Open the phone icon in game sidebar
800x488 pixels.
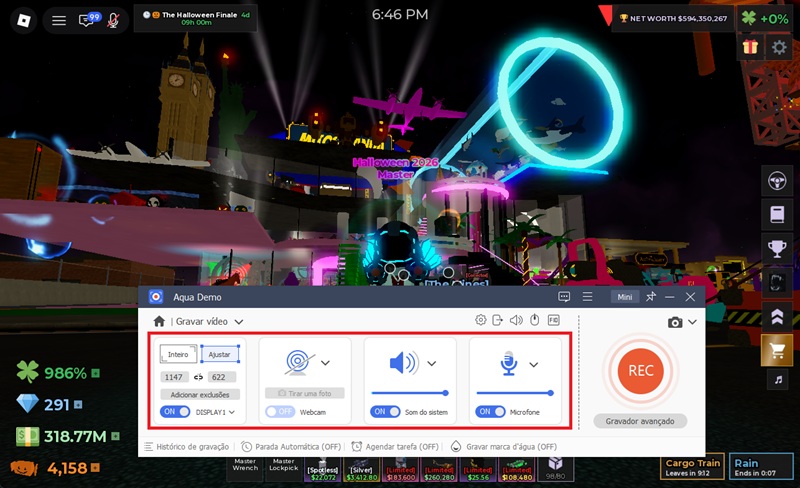coord(777,282)
